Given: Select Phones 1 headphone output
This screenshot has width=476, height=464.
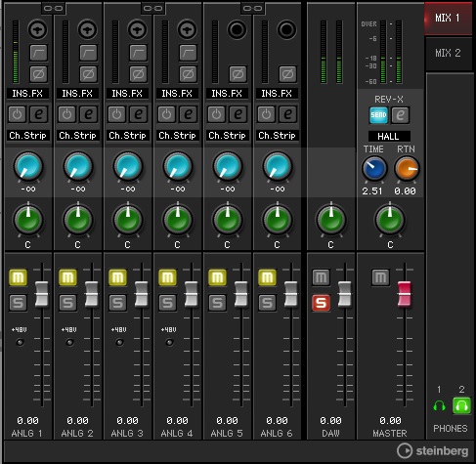Looking at the screenshot, I should pyautogui.click(x=439, y=406).
